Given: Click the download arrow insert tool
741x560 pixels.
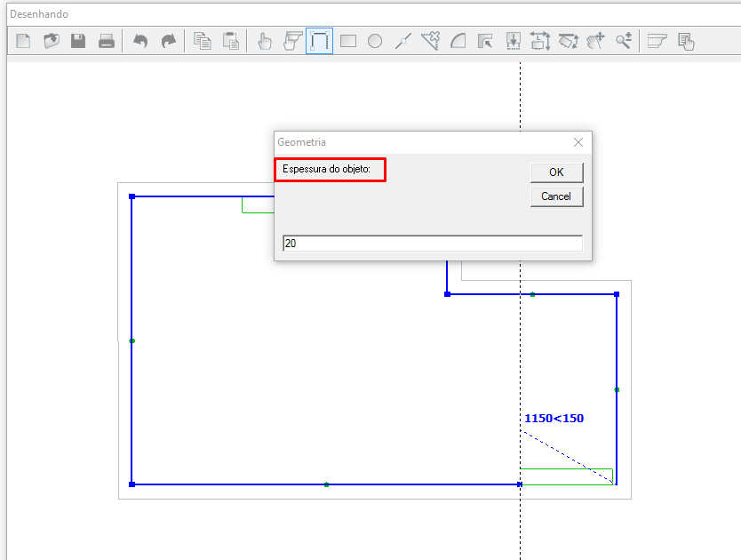Looking at the screenshot, I should (x=514, y=41).
